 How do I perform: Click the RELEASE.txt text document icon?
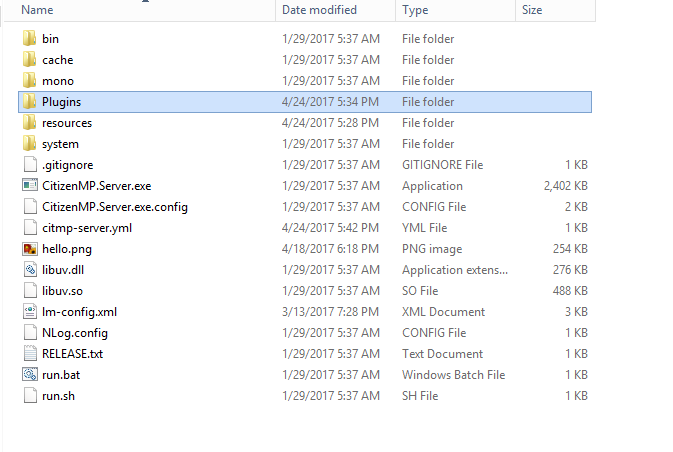(x=30, y=354)
